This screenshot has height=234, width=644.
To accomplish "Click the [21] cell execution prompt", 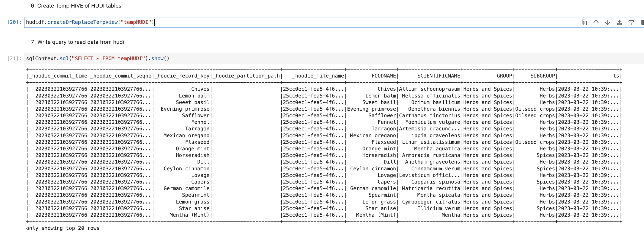I will (x=14, y=58).
